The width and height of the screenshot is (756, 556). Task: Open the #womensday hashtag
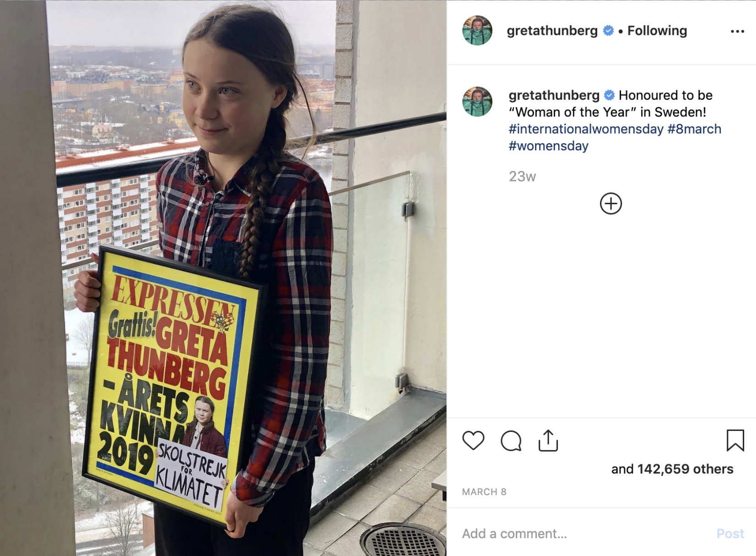point(548,146)
